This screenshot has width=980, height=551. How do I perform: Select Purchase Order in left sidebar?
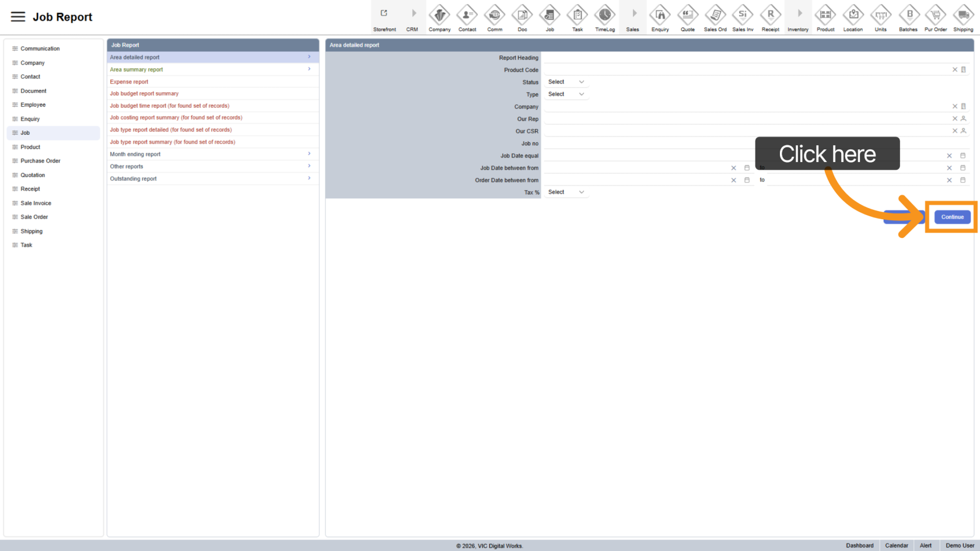click(x=40, y=161)
